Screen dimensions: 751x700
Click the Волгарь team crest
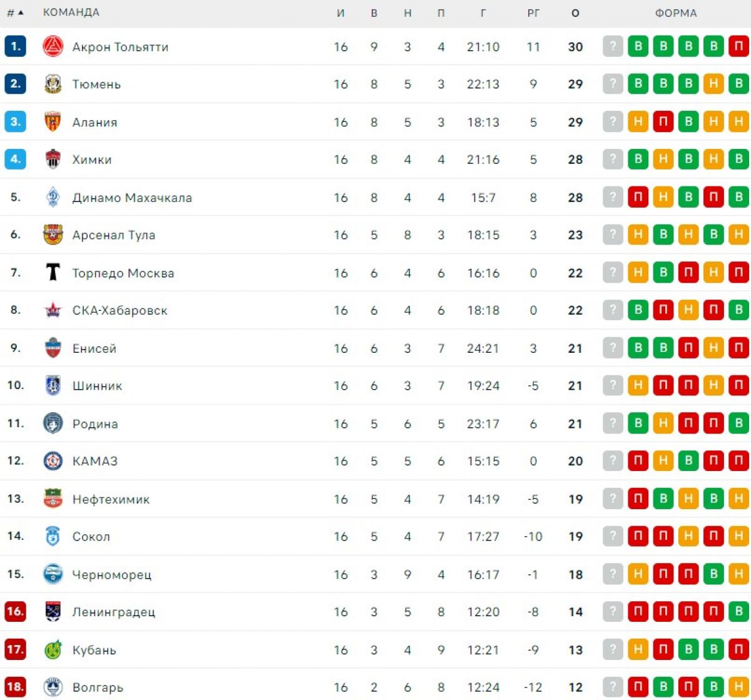(53, 687)
